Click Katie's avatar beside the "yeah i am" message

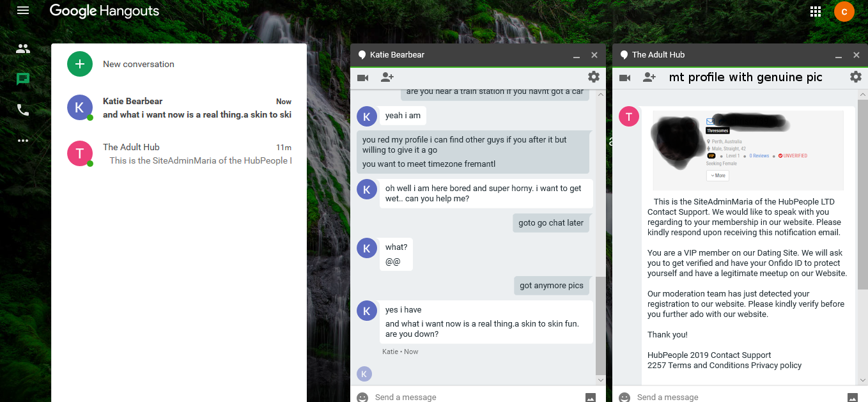coord(366,116)
